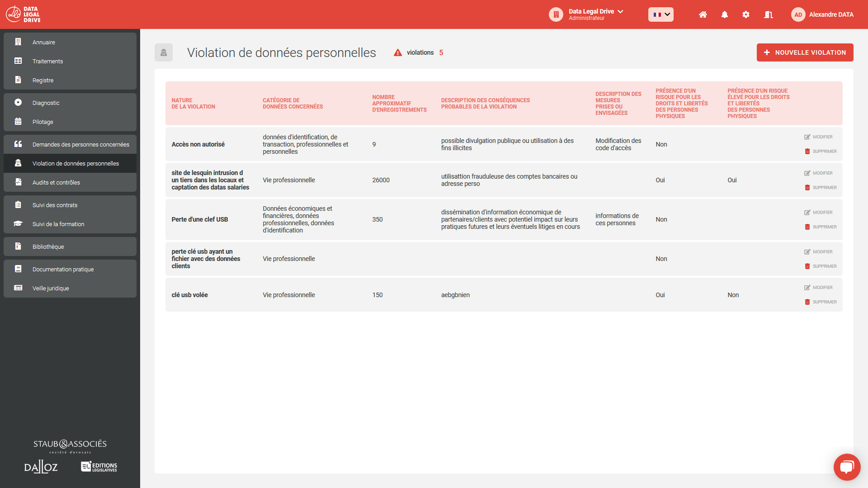Click the building/door icon in header
This screenshot has height=488, width=868.
(768, 14)
